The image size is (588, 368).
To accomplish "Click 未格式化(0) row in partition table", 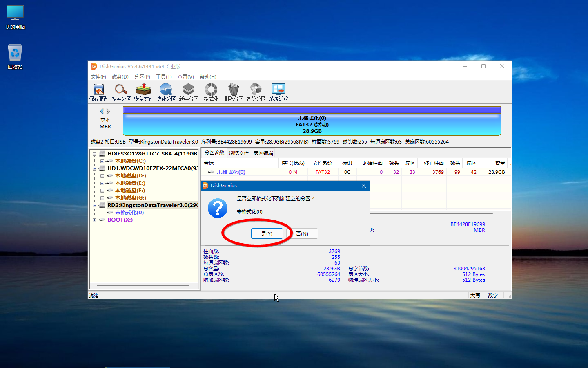I will point(355,172).
